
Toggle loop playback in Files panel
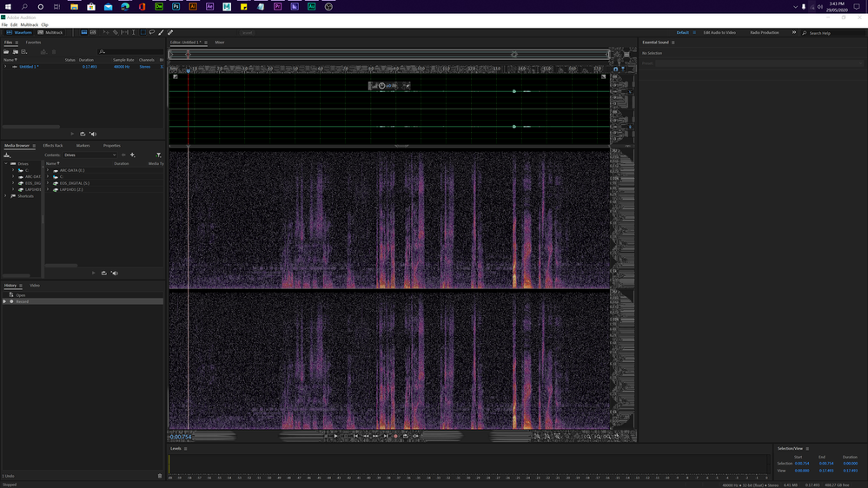pos(83,134)
